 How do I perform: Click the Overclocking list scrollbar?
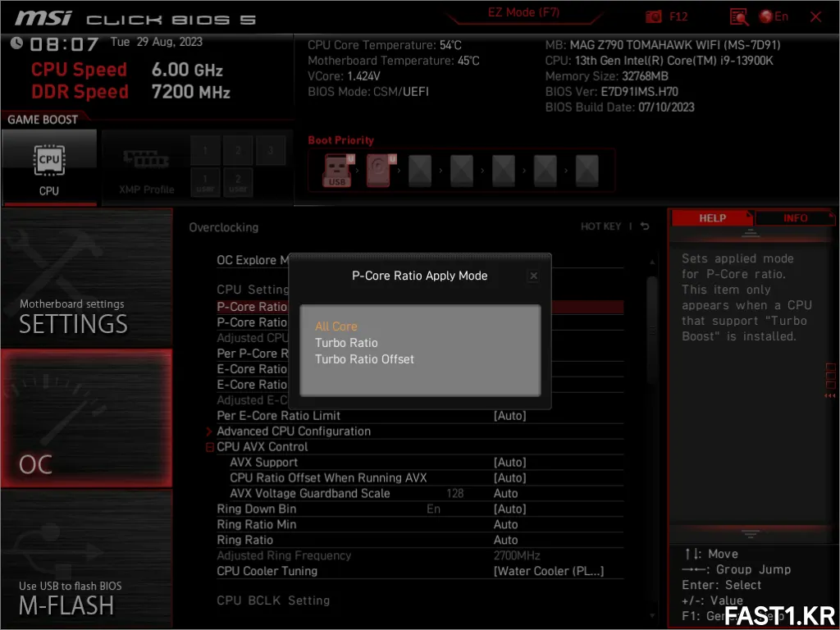(x=652, y=331)
